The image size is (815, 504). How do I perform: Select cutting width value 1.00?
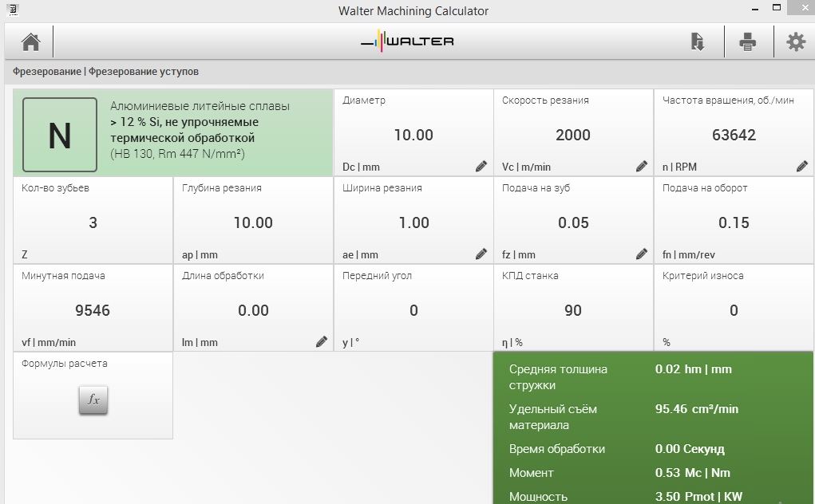coord(413,222)
